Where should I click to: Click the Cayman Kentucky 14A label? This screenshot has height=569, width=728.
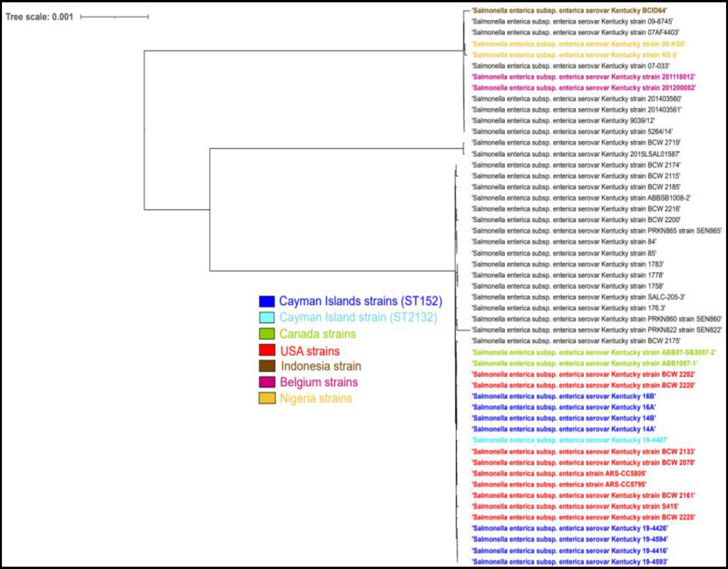click(564, 429)
